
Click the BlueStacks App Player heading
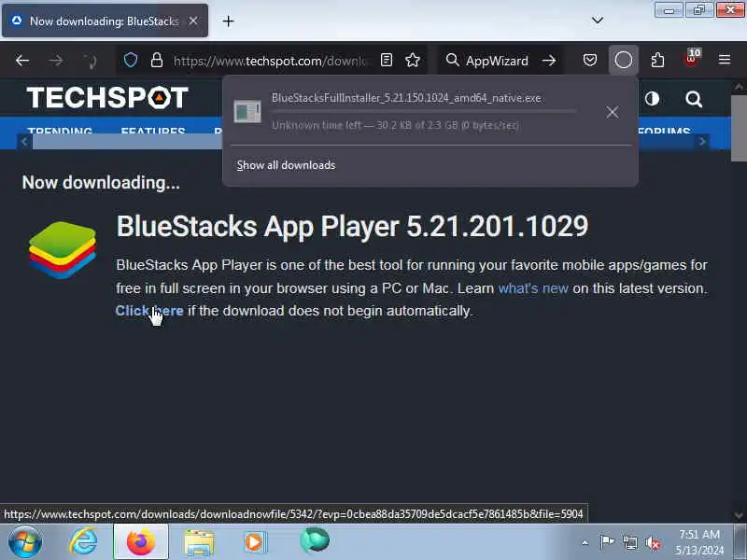[x=353, y=226]
